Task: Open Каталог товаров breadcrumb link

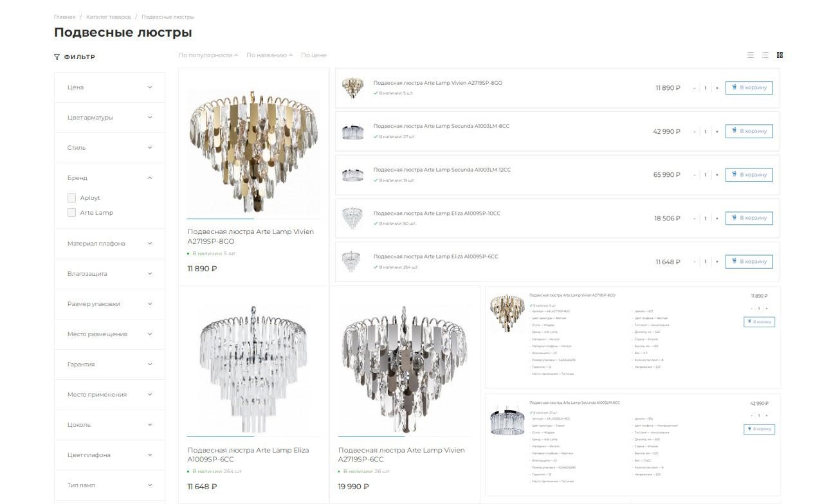Action: pyautogui.click(x=108, y=17)
